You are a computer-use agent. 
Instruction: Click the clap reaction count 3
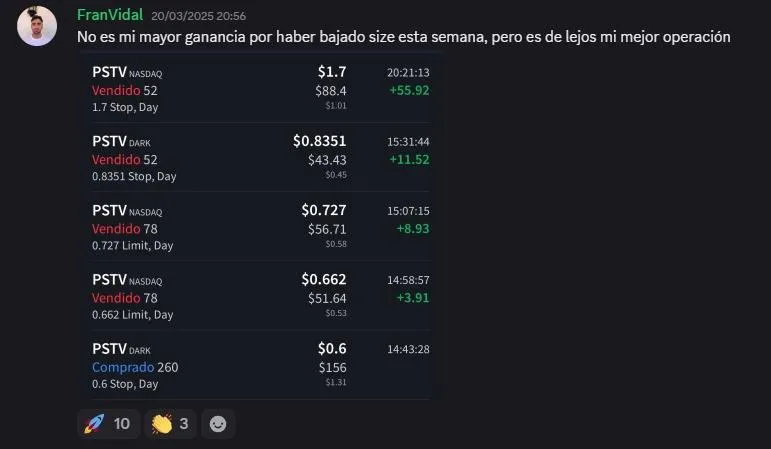[x=184, y=423]
